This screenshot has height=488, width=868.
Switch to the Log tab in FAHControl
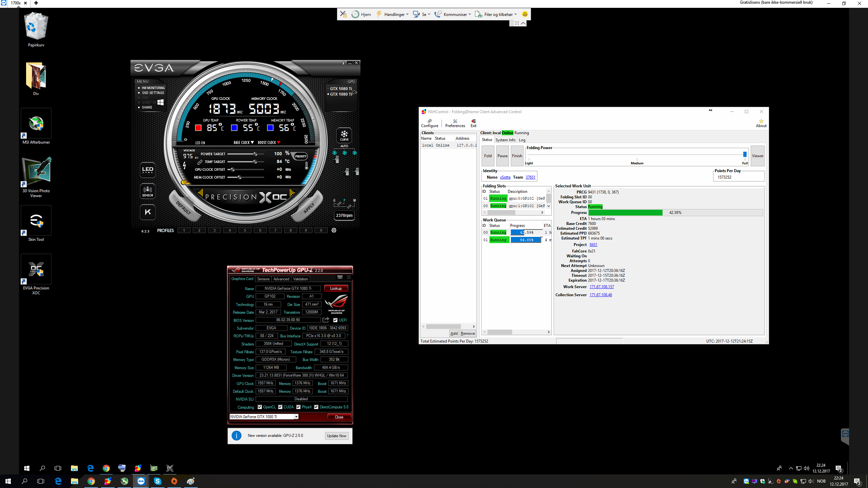tap(522, 140)
